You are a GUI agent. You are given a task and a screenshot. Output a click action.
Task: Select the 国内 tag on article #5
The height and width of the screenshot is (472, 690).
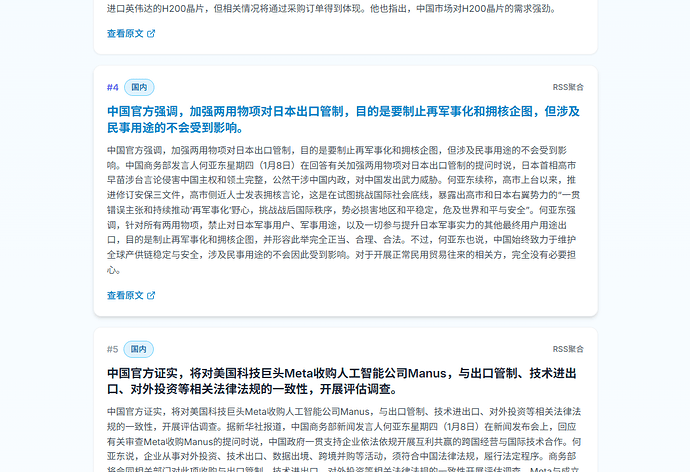[x=139, y=349]
